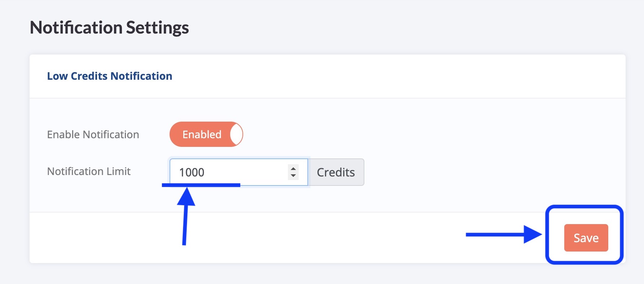Increase the limit with the up stepper arrow

tap(293, 169)
